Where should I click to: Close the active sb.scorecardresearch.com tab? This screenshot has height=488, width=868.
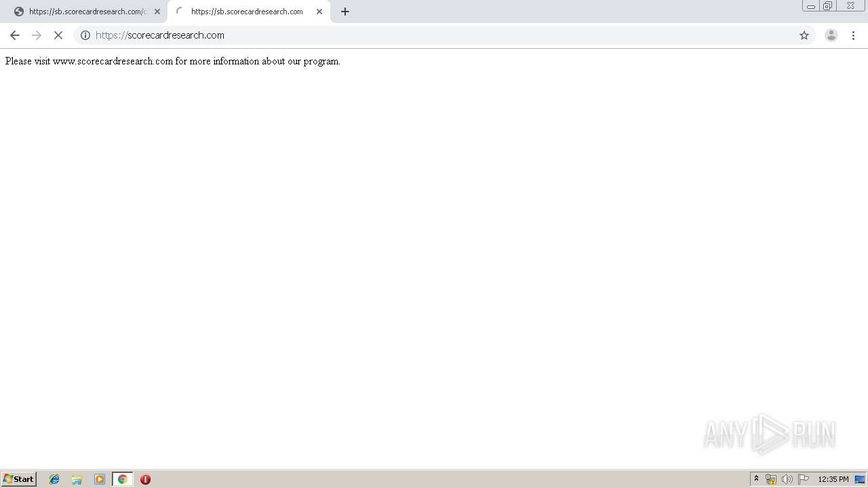click(x=319, y=12)
